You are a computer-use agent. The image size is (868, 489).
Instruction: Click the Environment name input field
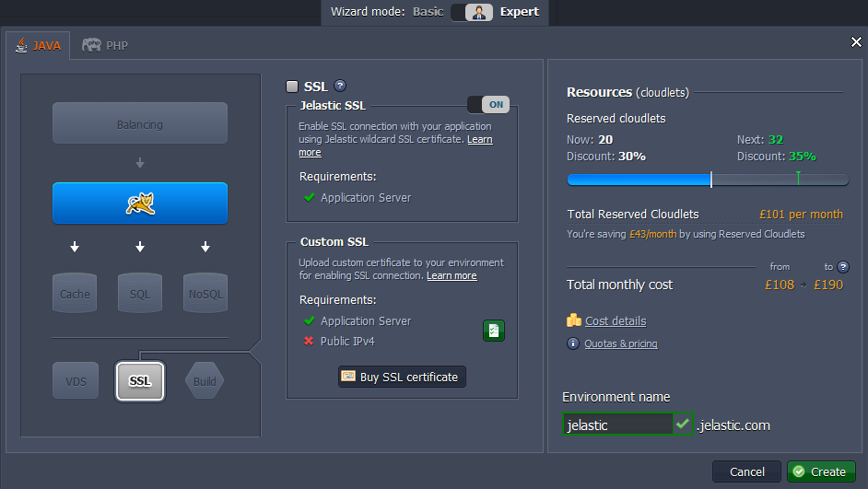(x=617, y=425)
